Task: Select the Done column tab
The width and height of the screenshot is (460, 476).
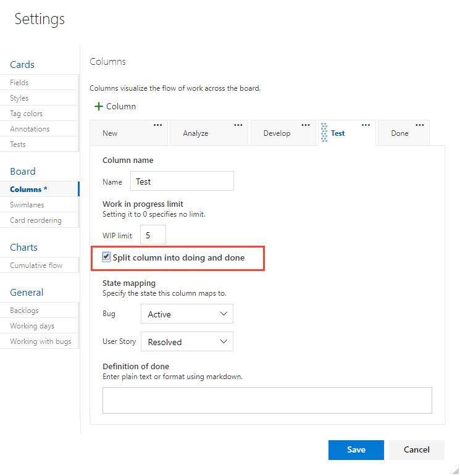Action: coord(404,133)
